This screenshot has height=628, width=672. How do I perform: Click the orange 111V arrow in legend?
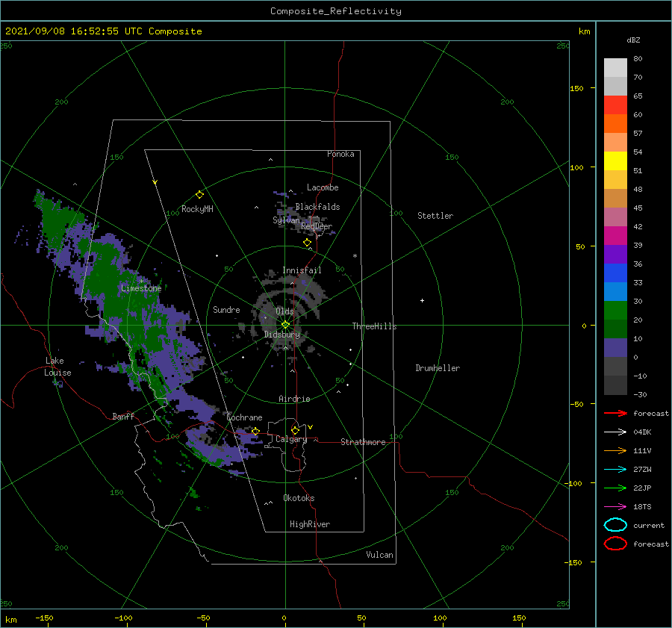(615, 450)
